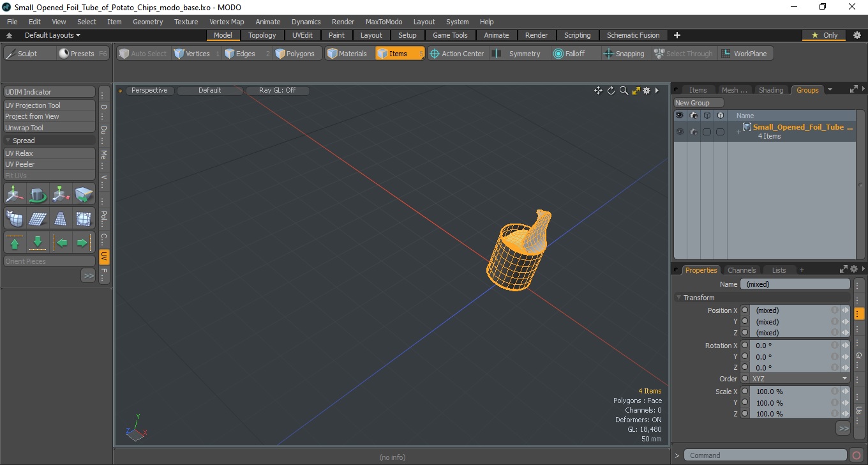Click the Command input field
Screen dimensions: 868x465
(x=767, y=455)
